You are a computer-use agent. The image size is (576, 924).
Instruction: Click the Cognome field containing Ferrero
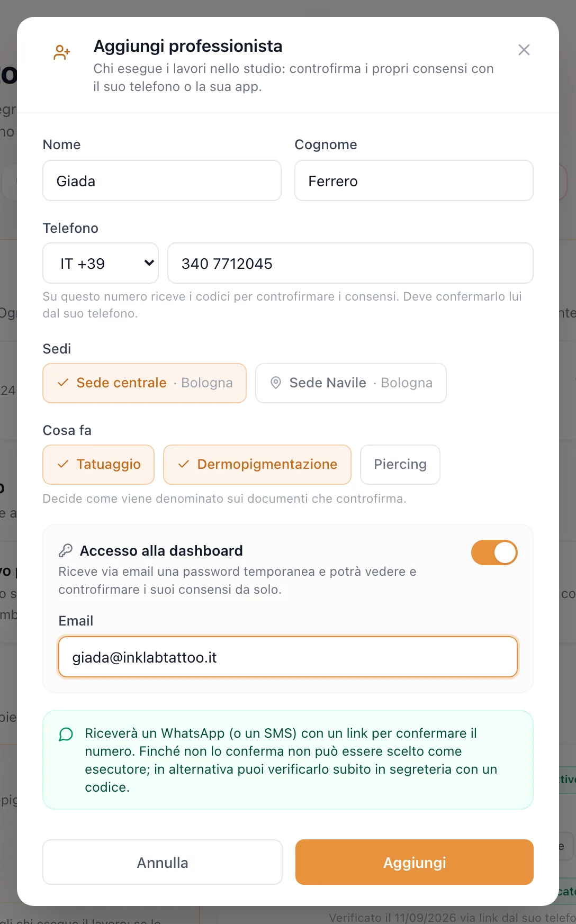click(414, 180)
